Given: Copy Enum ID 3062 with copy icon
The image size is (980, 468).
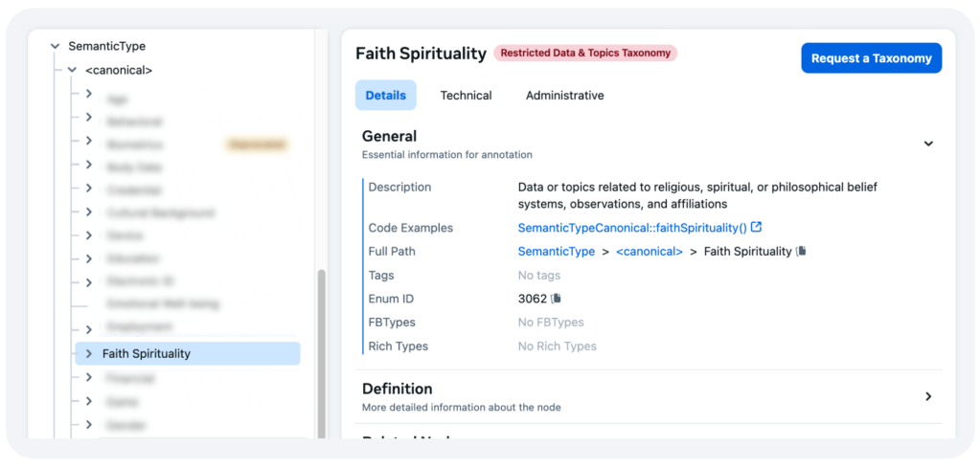Looking at the screenshot, I should click(x=556, y=299).
